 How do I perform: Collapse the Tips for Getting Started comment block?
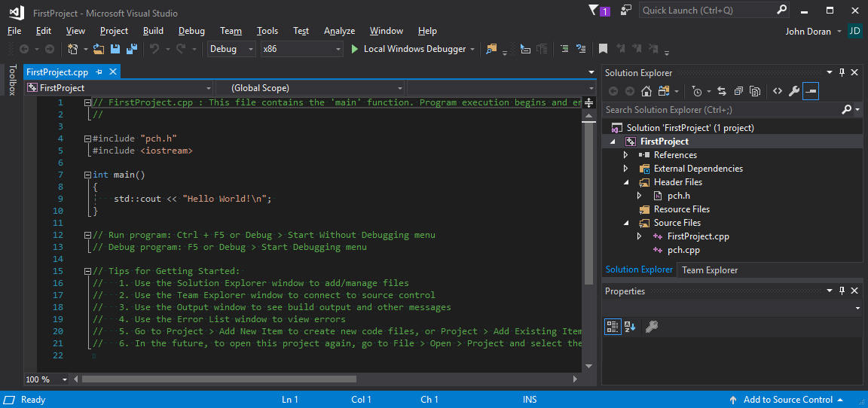[87, 272]
